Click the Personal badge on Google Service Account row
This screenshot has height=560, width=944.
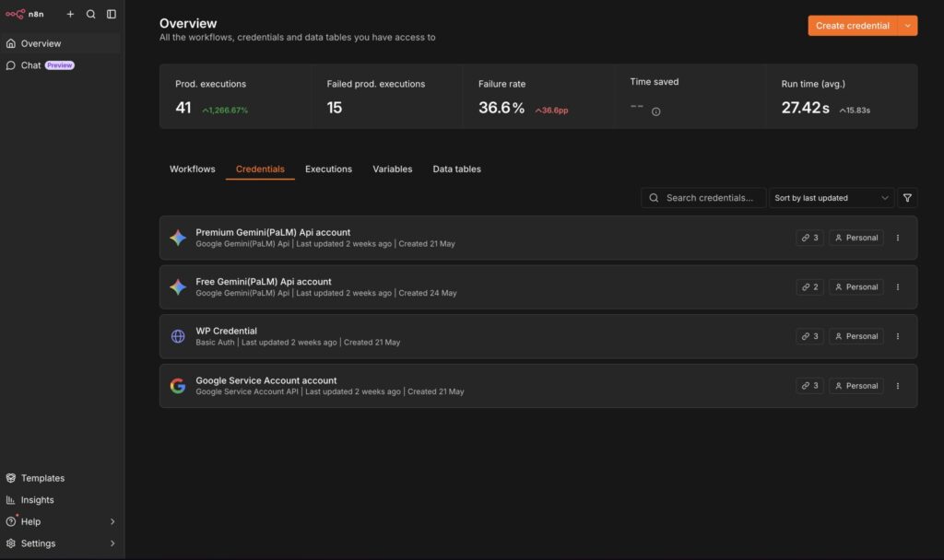pos(856,386)
